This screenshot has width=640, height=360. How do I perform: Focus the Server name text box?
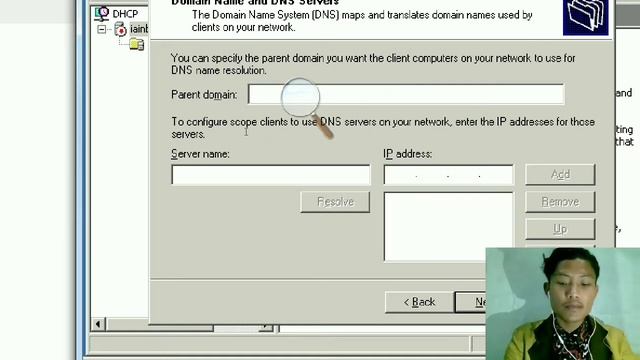coord(271,175)
